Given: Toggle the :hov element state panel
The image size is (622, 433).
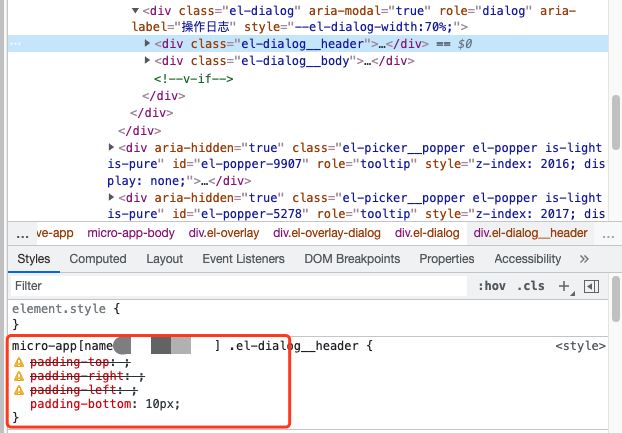Looking at the screenshot, I should (492, 286).
